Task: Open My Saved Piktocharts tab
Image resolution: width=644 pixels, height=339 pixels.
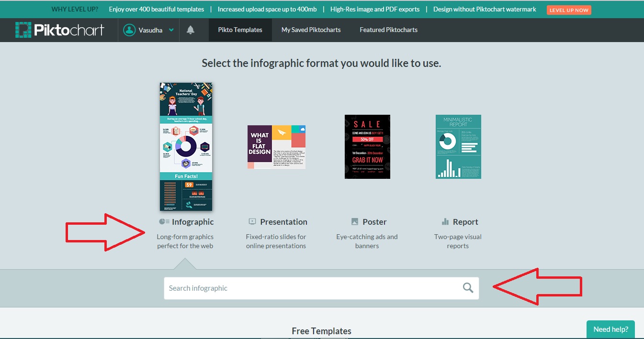Action: click(311, 30)
